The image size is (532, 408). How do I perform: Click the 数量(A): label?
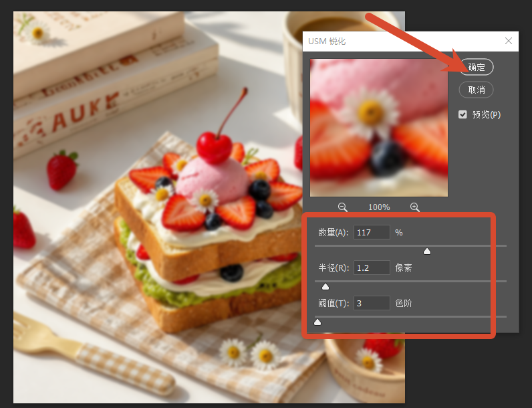click(334, 233)
